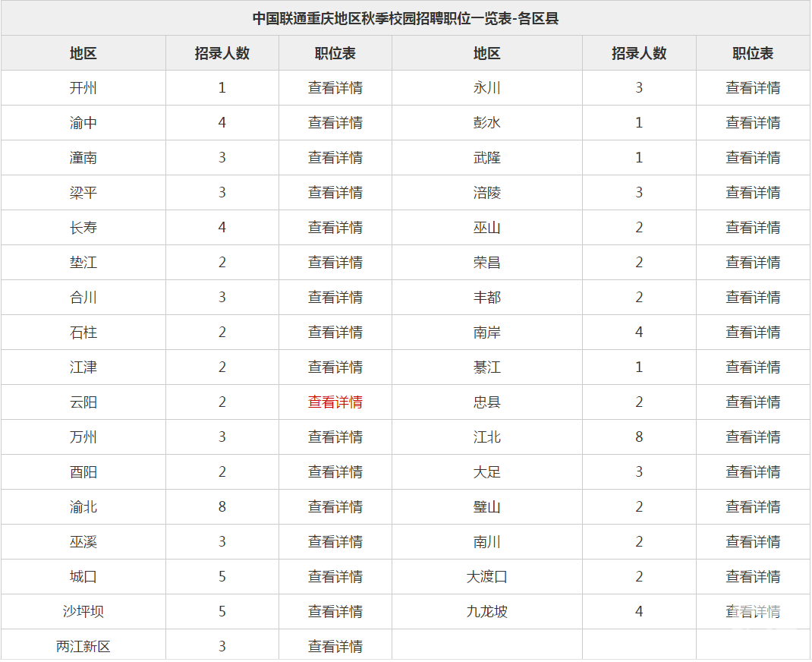The width and height of the screenshot is (812, 662).
Task: Select the 合川 cell
Action: (x=83, y=298)
